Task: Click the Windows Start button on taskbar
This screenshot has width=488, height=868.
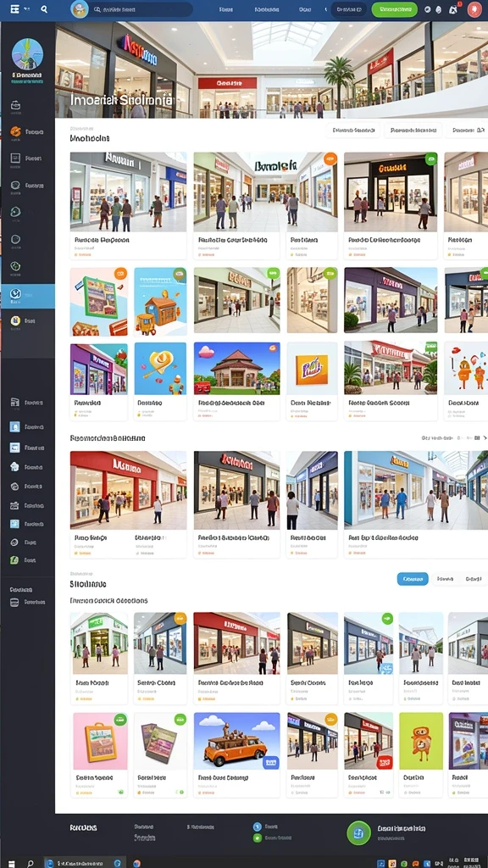Action: coord(12,863)
